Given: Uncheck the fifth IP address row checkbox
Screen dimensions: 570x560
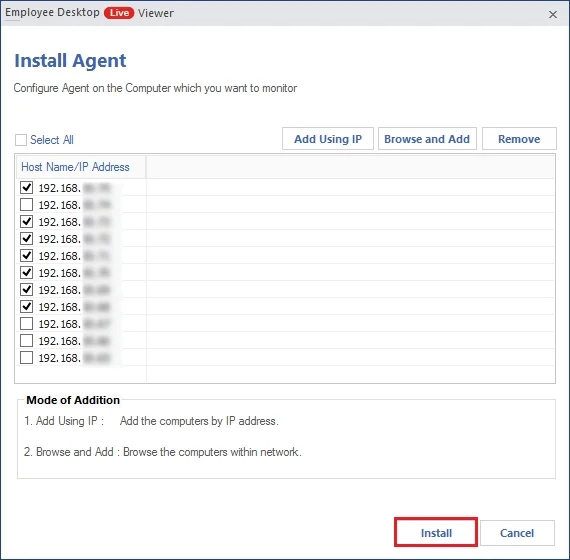Looking at the screenshot, I should tap(27, 256).
